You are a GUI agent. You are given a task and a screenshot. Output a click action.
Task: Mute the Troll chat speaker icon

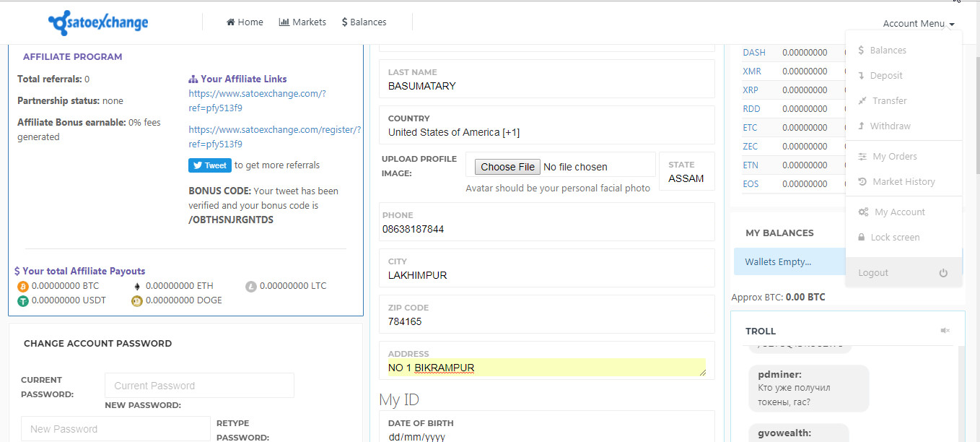coord(945,331)
